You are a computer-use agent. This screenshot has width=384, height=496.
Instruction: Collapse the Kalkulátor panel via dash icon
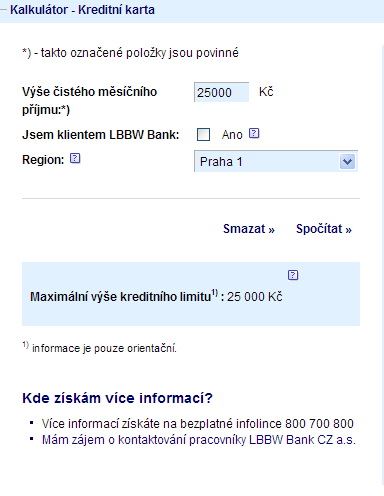click(x=3, y=10)
